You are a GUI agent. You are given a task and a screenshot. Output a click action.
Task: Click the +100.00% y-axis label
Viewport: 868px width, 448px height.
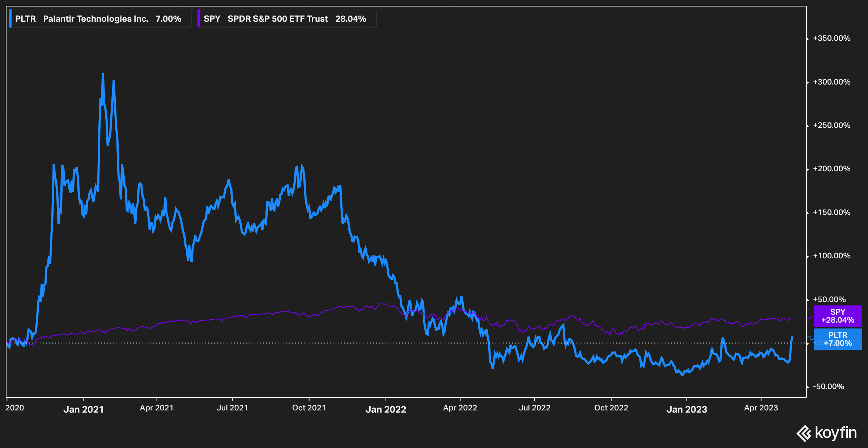831,256
